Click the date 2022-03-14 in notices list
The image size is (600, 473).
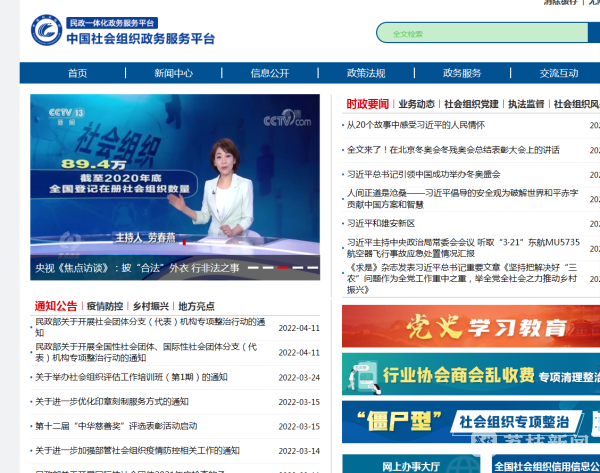[x=299, y=451]
